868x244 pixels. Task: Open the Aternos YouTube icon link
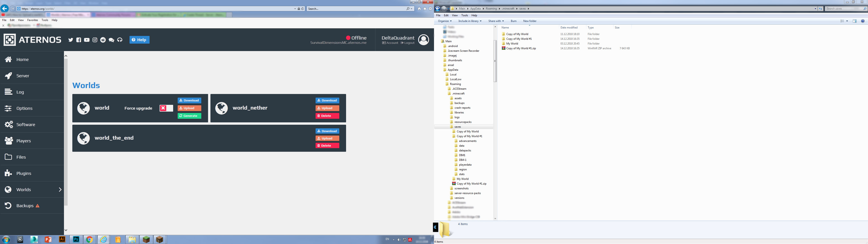(x=87, y=40)
